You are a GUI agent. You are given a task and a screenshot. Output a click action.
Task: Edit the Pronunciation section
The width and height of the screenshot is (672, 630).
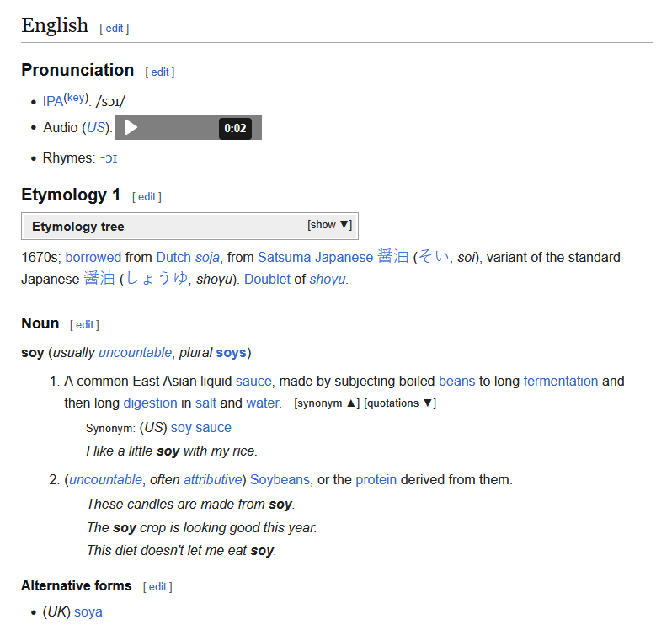pos(160,72)
